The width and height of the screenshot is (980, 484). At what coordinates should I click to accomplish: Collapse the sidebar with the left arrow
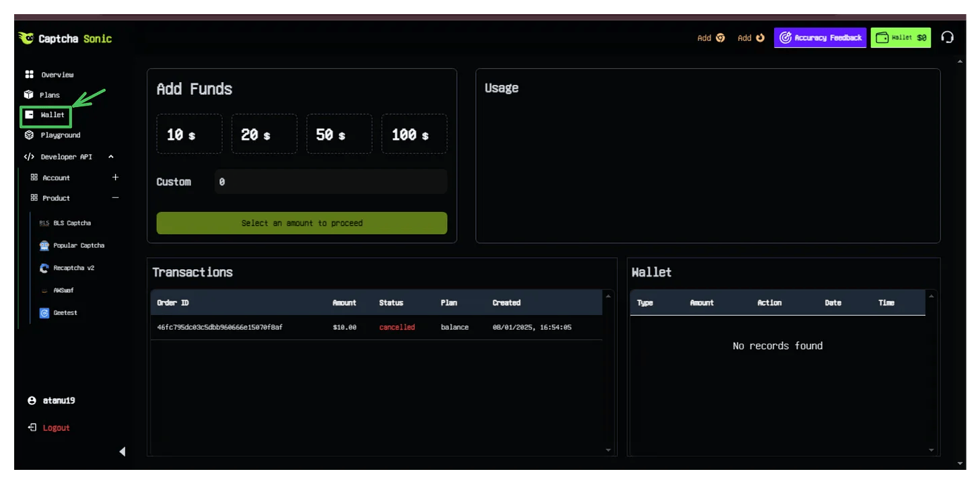123,452
